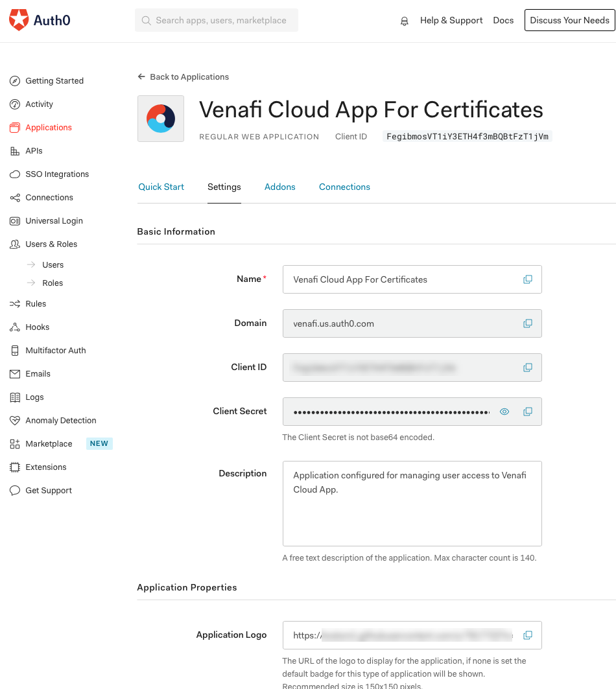Image resolution: width=616 pixels, height=689 pixels.
Task: Click the Applications window icon
Action: tap(15, 128)
